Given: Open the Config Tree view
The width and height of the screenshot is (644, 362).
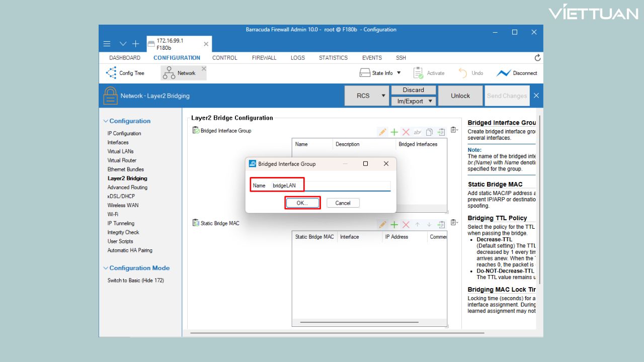Looking at the screenshot, I should pos(125,73).
